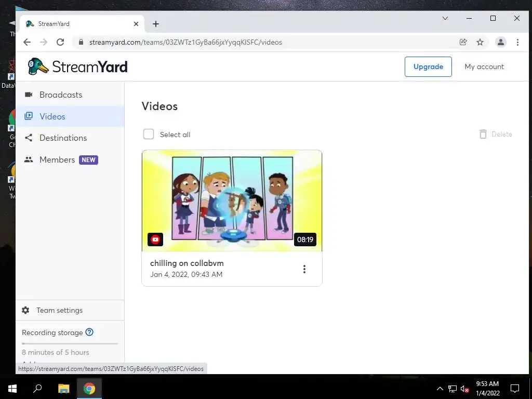Click the site lock icon in address bar
The image size is (532, 399).
(x=81, y=42)
